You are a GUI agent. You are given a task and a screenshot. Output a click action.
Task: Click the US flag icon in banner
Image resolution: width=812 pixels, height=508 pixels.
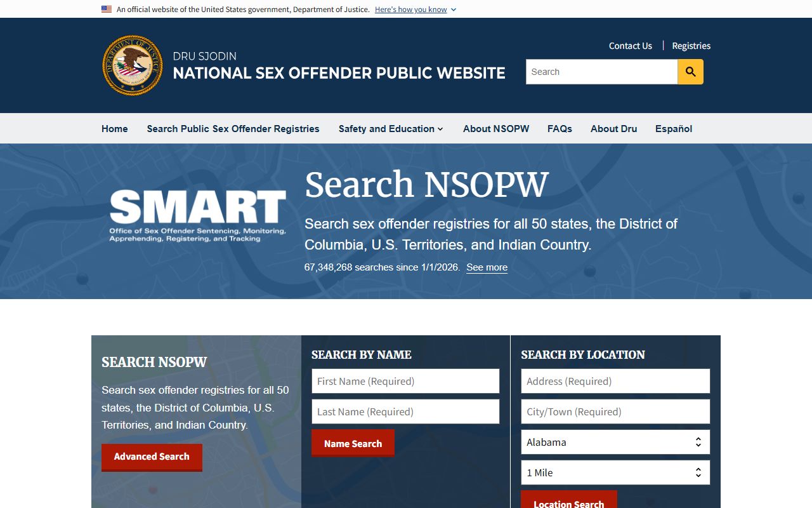pyautogui.click(x=107, y=10)
